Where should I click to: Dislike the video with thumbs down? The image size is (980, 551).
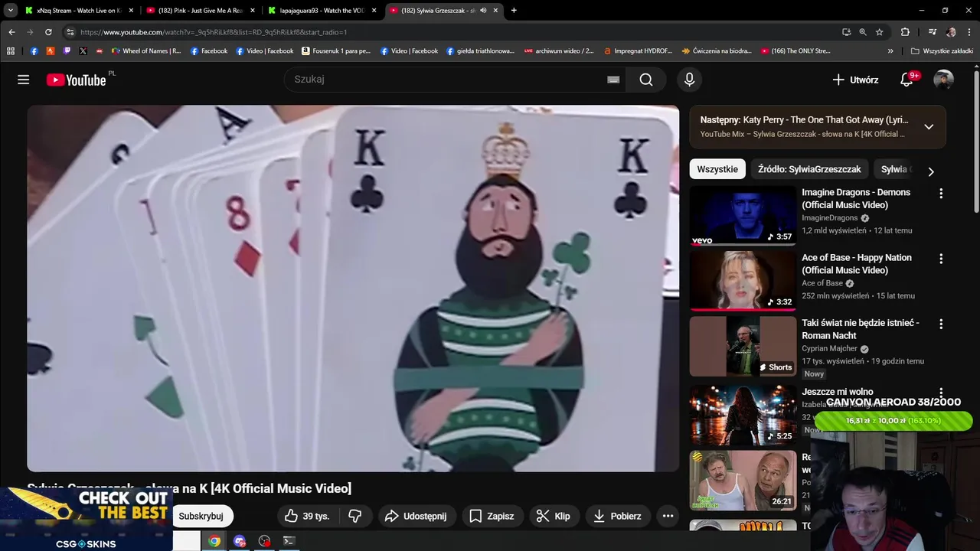pyautogui.click(x=355, y=516)
